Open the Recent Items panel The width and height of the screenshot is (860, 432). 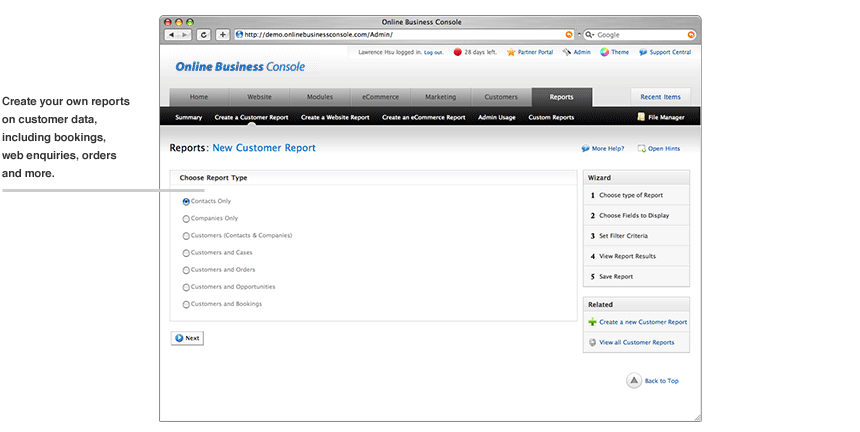[x=660, y=97]
